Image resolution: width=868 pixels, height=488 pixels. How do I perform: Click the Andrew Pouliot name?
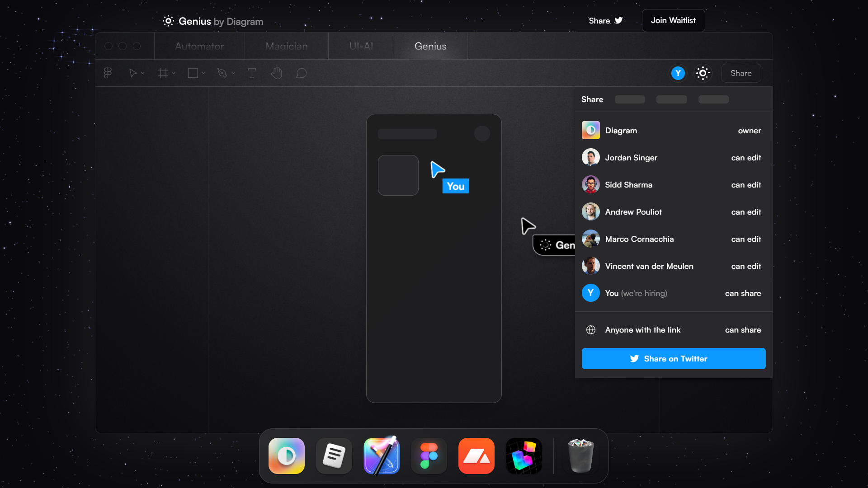(633, 212)
